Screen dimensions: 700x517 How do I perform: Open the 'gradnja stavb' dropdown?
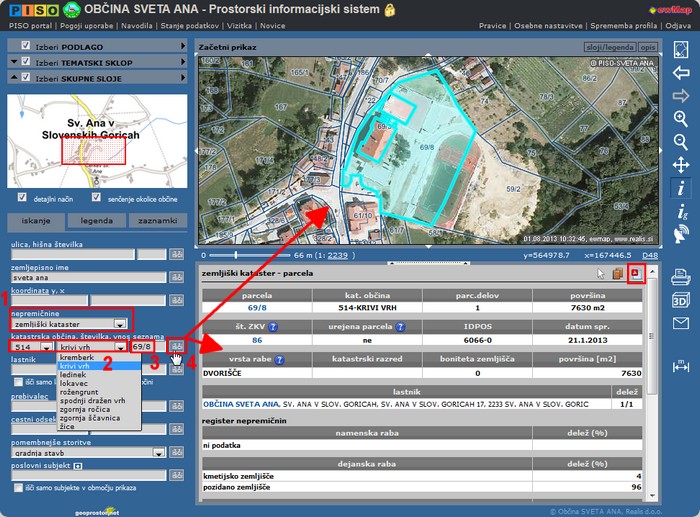click(158, 452)
